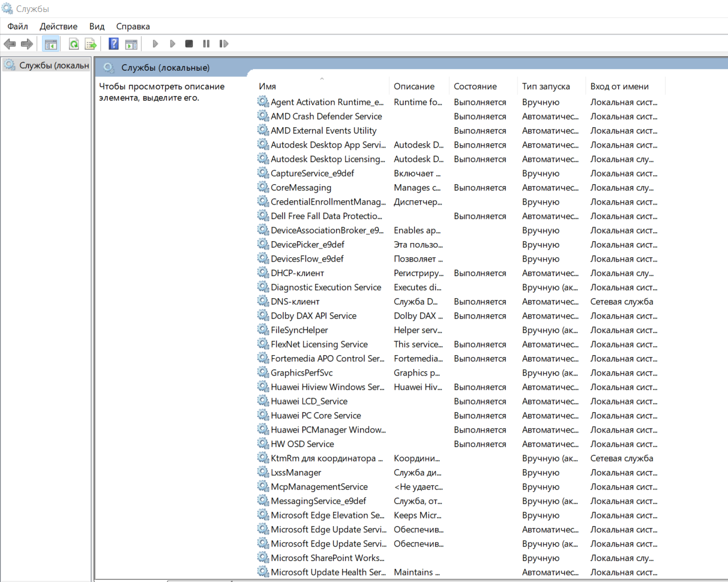Viewport: 728px width, 582px height.
Task: Click gear icon next to GraphicsPerfSvc
Action: (263, 373)
